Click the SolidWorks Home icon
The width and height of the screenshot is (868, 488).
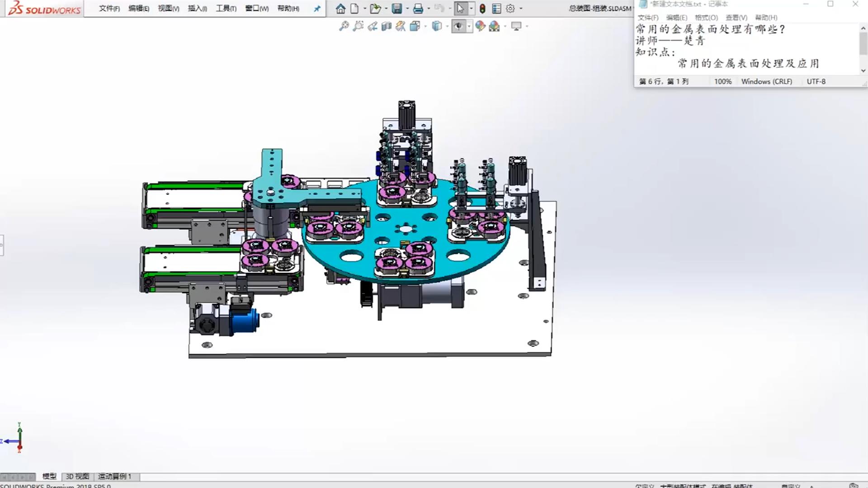340,8
